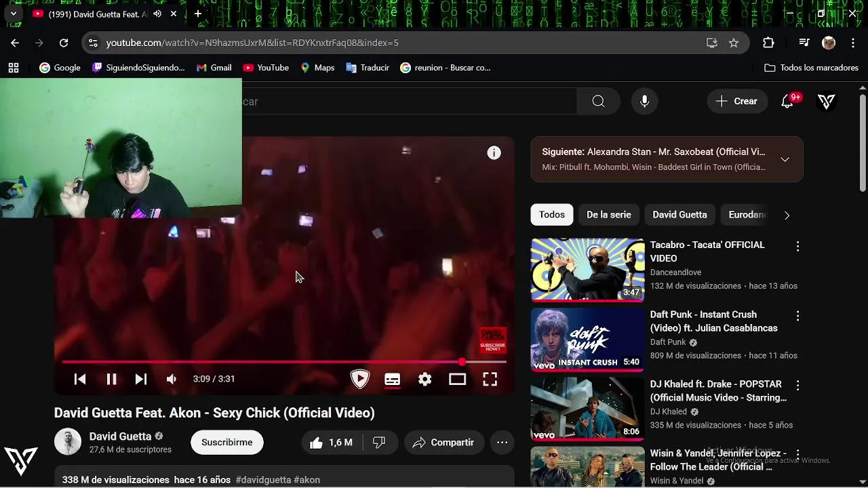
Task: Select the Todos filter chip
Action: tap(552, 215)
